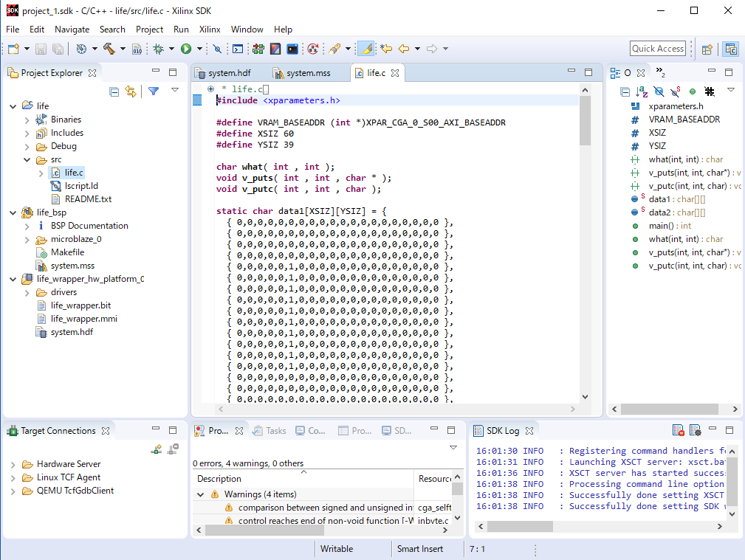
Task: Switch to the system.hdf editor tab
Action: (x=223, y=72)
